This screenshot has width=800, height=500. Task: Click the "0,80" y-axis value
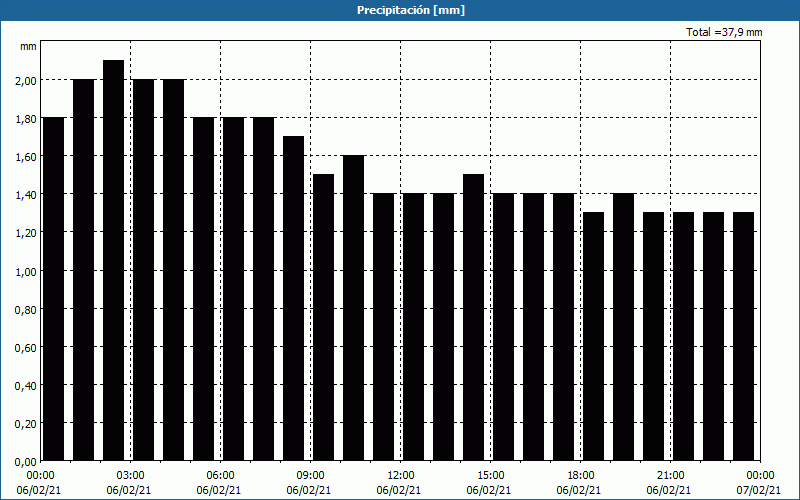pyautogui.click(x=26, y=309)
